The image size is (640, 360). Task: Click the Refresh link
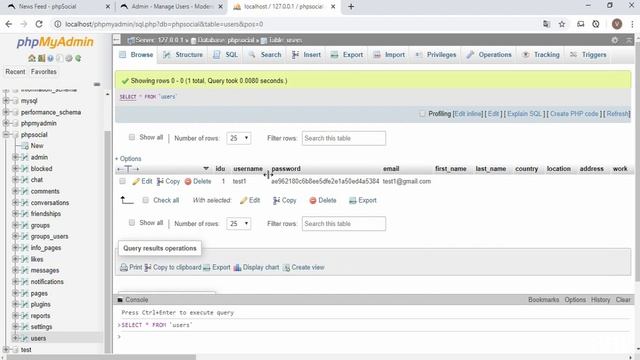point(617,114)
